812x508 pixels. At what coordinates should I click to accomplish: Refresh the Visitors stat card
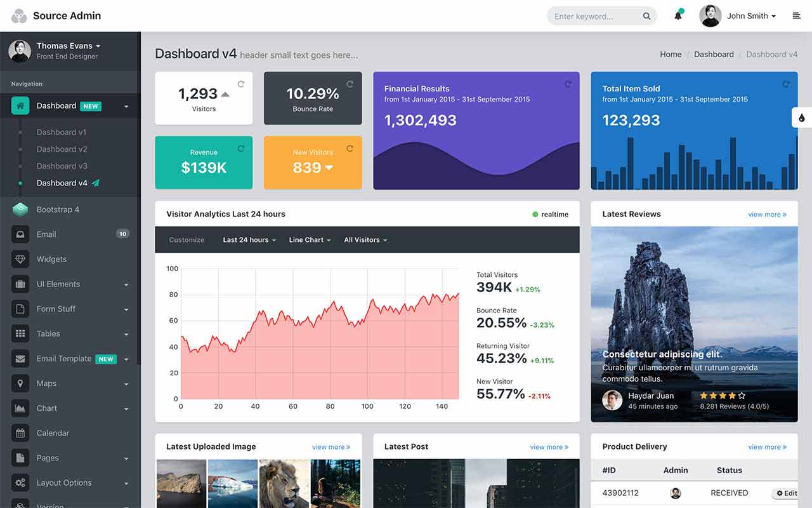241,84
